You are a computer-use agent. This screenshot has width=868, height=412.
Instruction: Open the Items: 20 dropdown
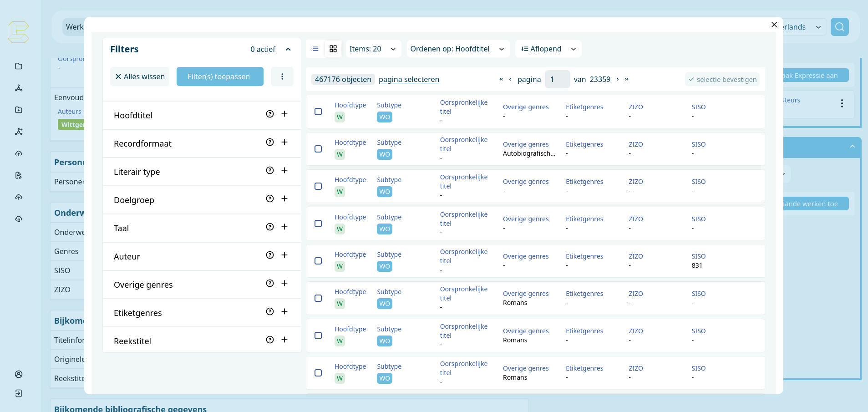coord(373,49)
